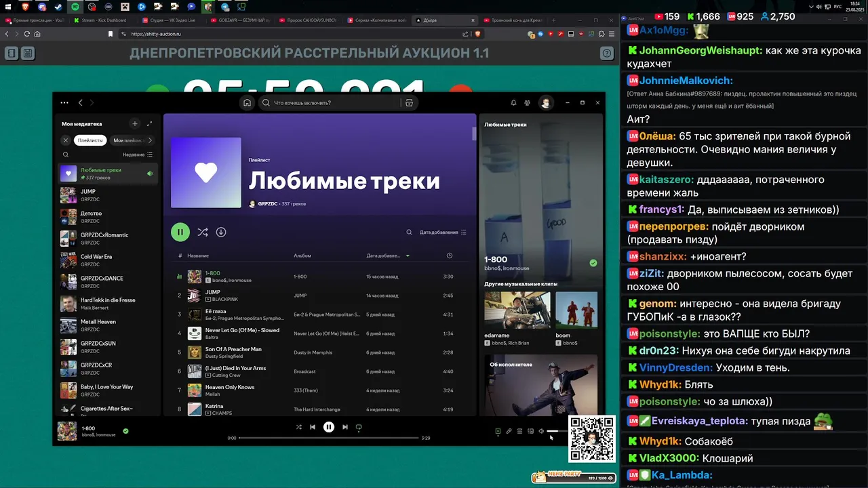Open the Metall Heaven playlist
Viewport: 868px width, 488px height.
click(x=108, y=325)
